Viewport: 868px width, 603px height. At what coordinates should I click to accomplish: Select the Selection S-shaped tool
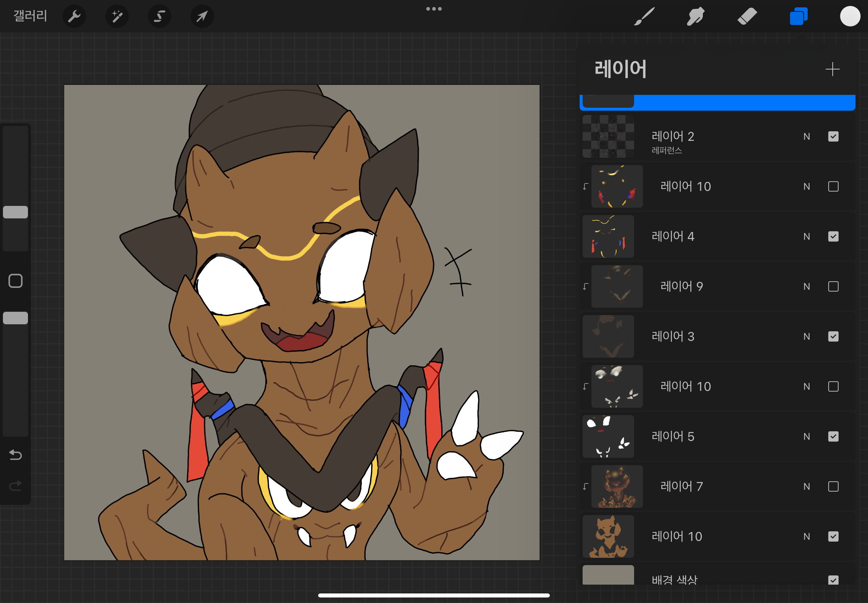pos(160,16)
